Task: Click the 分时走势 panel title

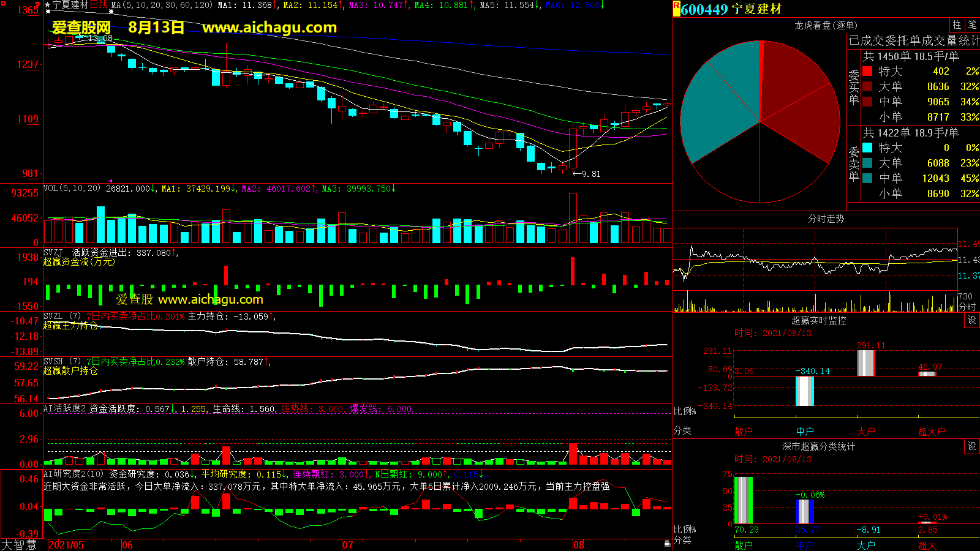Action: click(x=826, y=219)
